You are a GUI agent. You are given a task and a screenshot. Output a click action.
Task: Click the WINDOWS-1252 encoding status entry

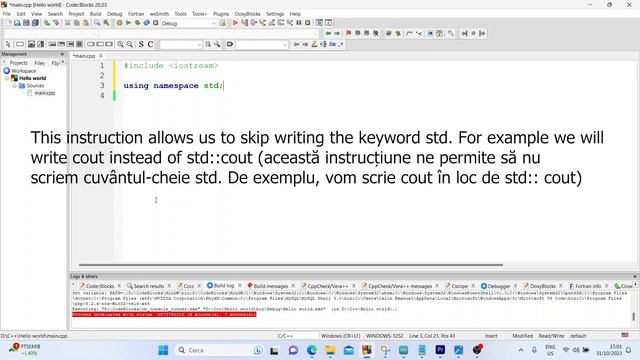click(384, 336)
